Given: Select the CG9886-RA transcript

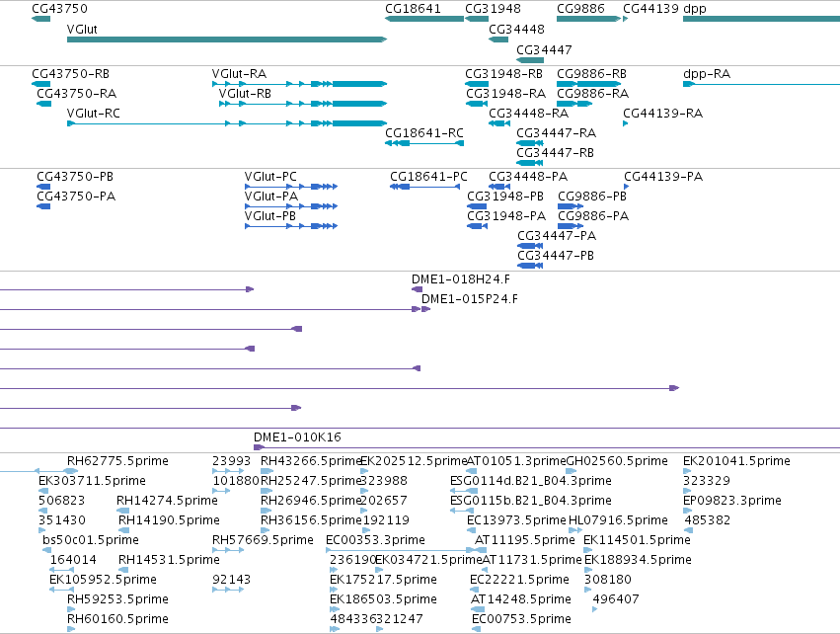Looking at the screenshot, I should (574, 104).
